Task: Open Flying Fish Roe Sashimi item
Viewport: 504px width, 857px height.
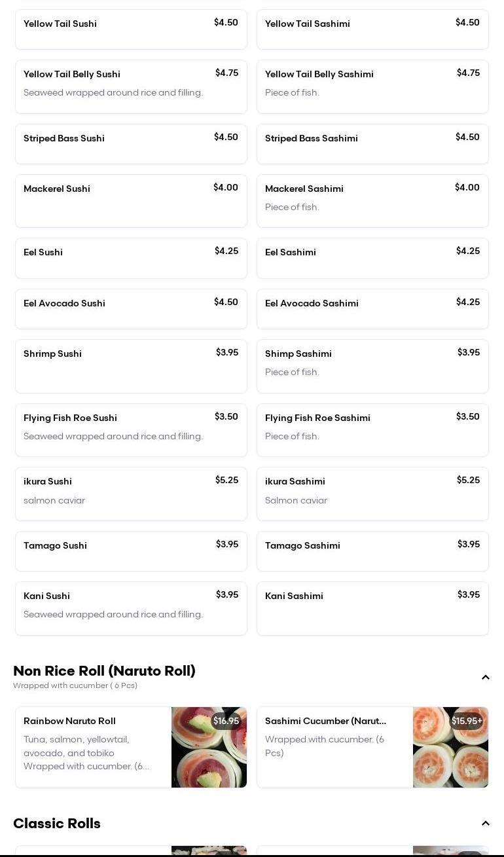Action: (x=372, y=430)
